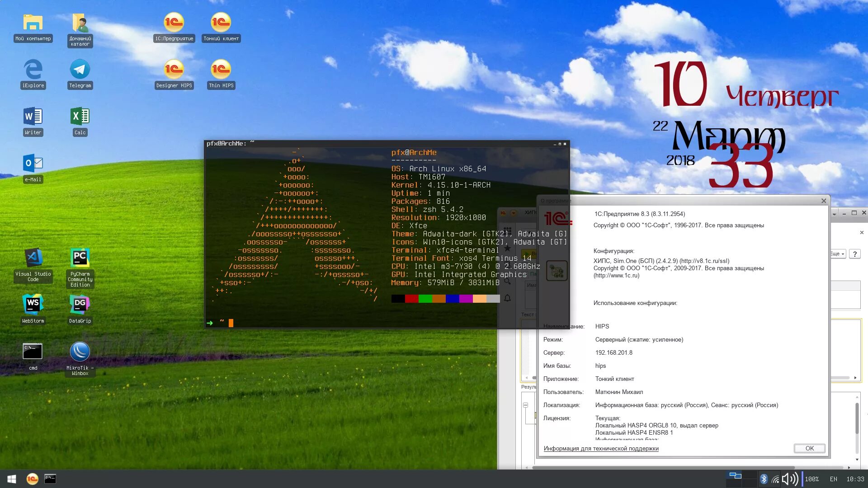Click the green color block in the terminal
The image size is (868, 488).
point(425,299)
